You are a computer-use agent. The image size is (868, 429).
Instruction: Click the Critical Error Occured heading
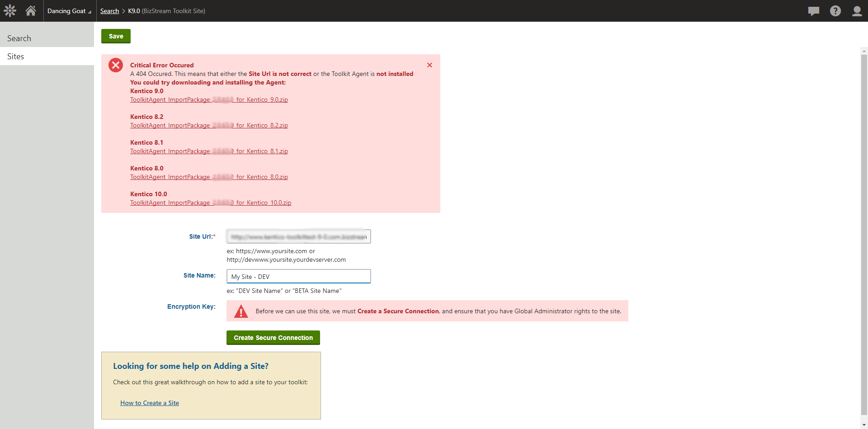162,65
